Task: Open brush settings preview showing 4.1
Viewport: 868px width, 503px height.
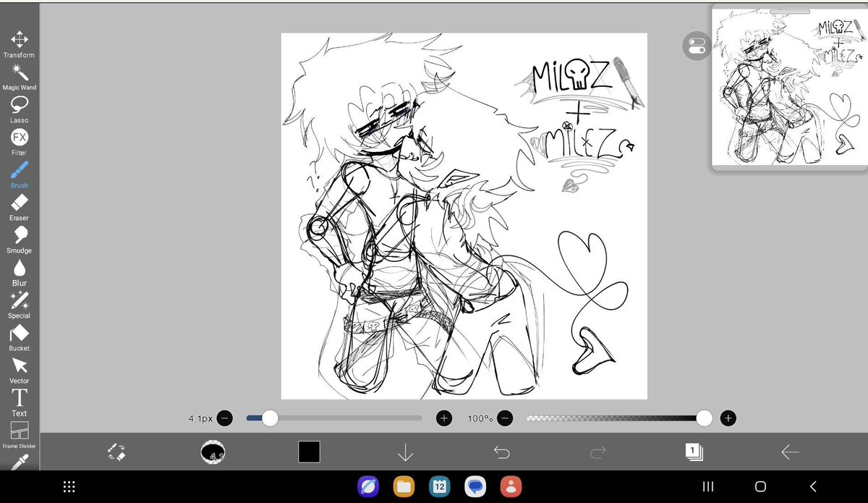Action: 213,452
